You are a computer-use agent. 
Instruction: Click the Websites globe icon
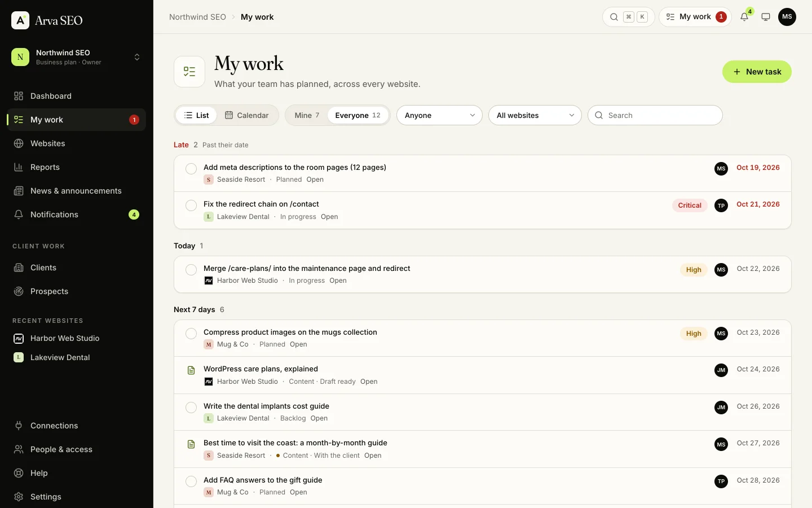tap(19, 143)
